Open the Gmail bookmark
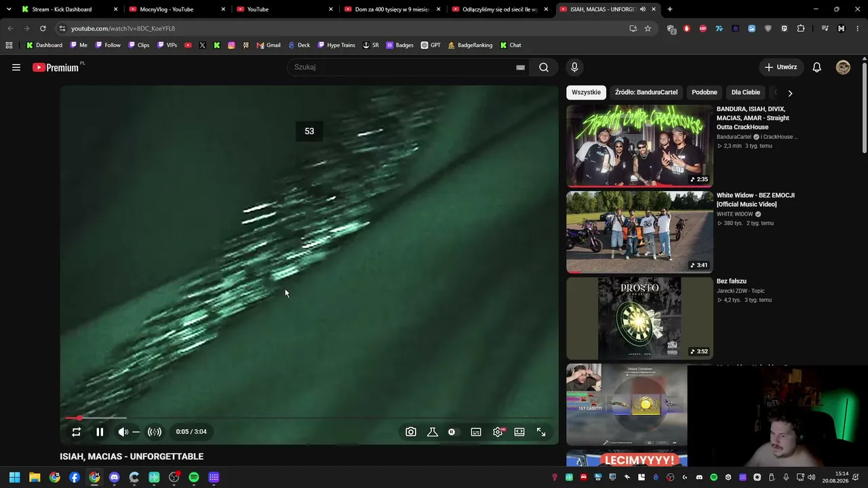 tap(269, 45)
